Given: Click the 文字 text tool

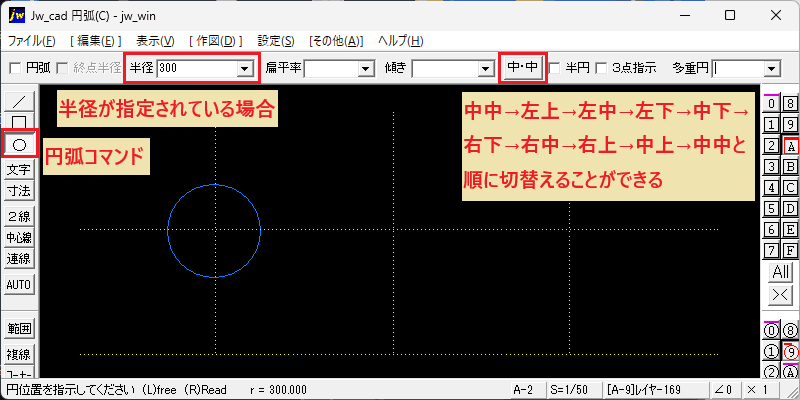Looking at the screenshot, I should tap(19, 169).
